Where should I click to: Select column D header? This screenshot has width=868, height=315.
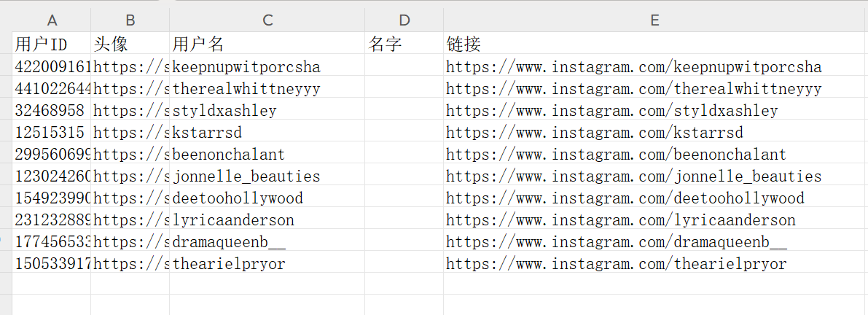coord(404,20)
